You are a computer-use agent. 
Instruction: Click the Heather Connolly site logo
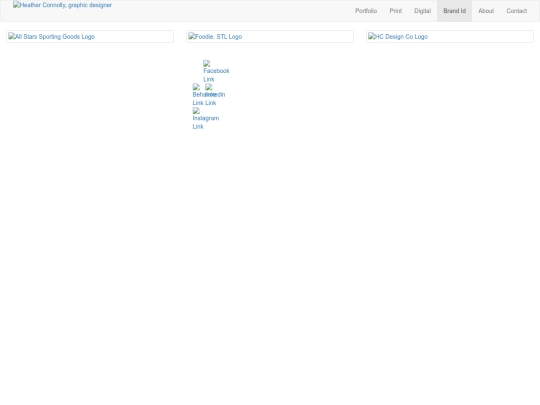62,5
